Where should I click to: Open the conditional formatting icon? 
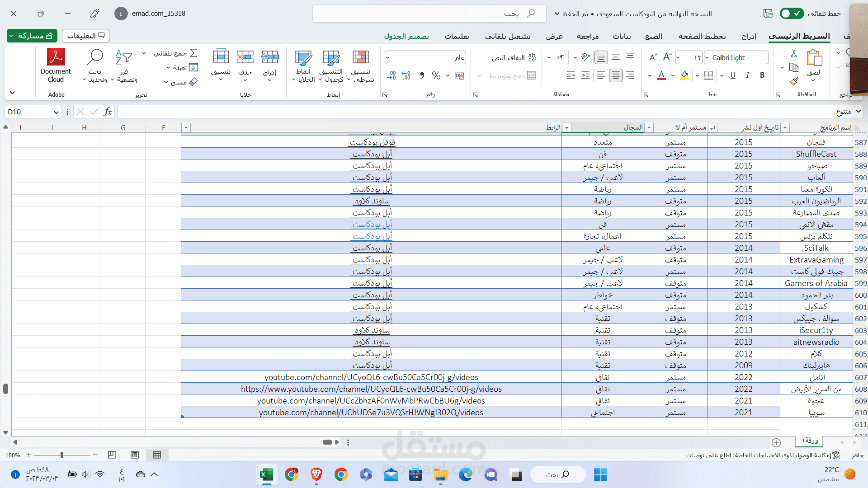[x=360, y=58]
